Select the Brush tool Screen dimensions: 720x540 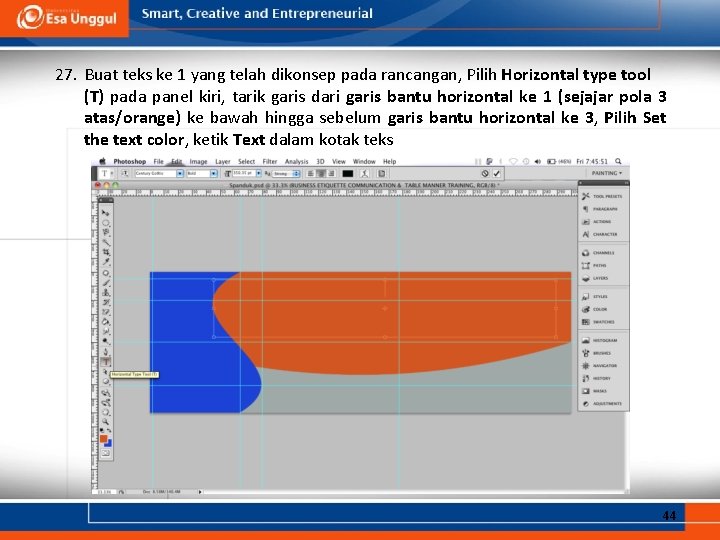tap(106, 283)
